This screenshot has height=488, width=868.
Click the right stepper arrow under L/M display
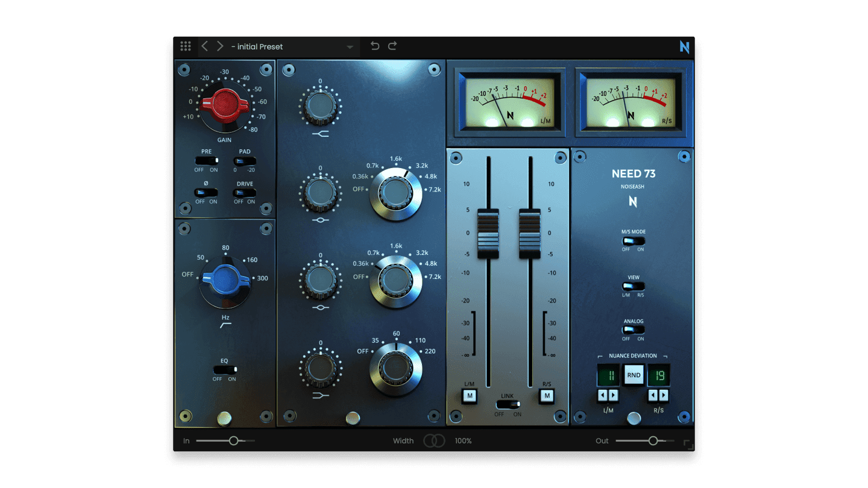coord(614,395)
